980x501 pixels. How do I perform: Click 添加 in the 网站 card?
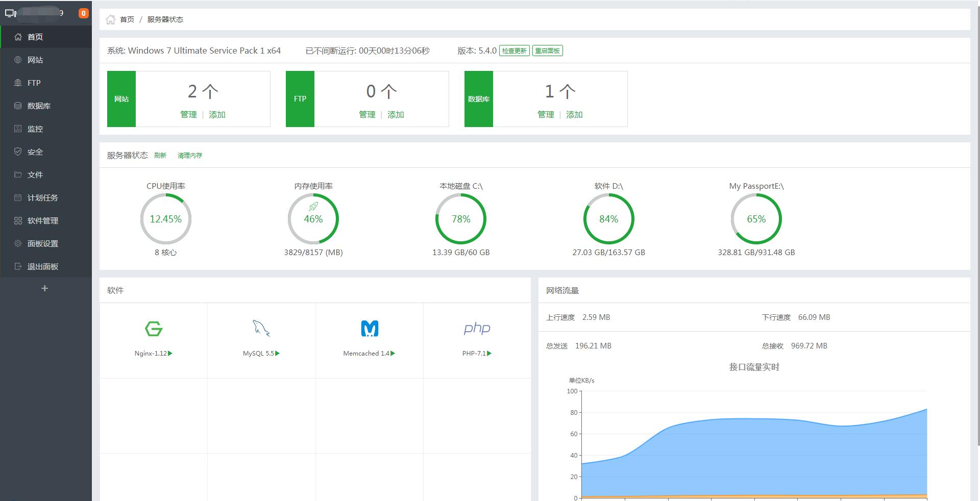(x=217, y=114)
